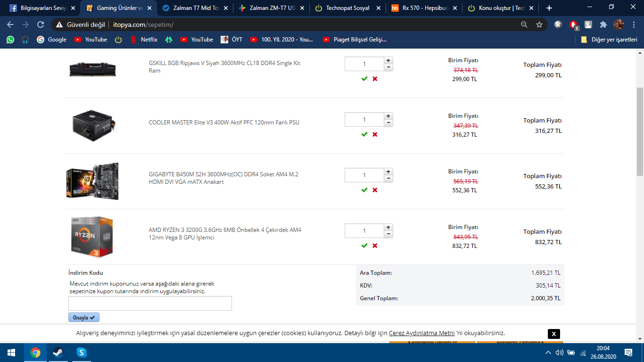Increase quantity for COOLER MASTER Elite V3 PSU
Image resolution: width=644 pixels, height=362 pixels.
(388, 116)
